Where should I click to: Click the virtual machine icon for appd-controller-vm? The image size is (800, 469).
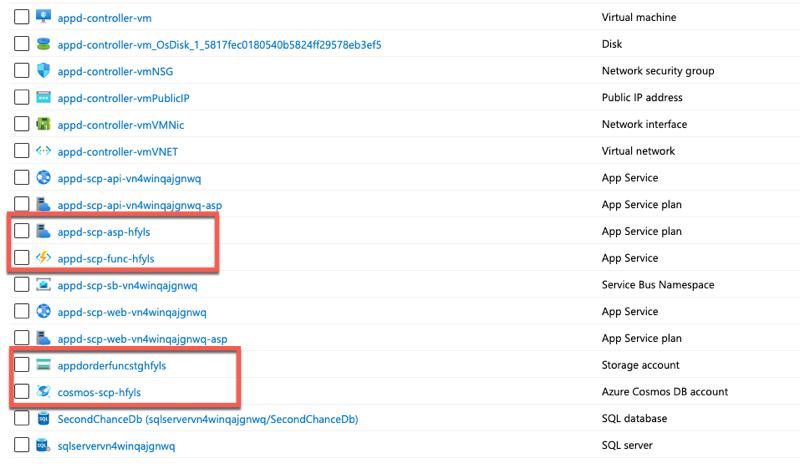coord(43,16)
